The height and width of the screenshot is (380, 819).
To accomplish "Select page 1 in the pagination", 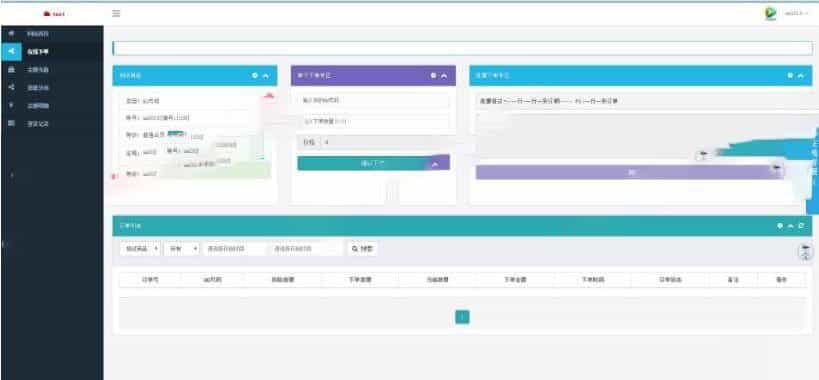I will coord(462,317).
